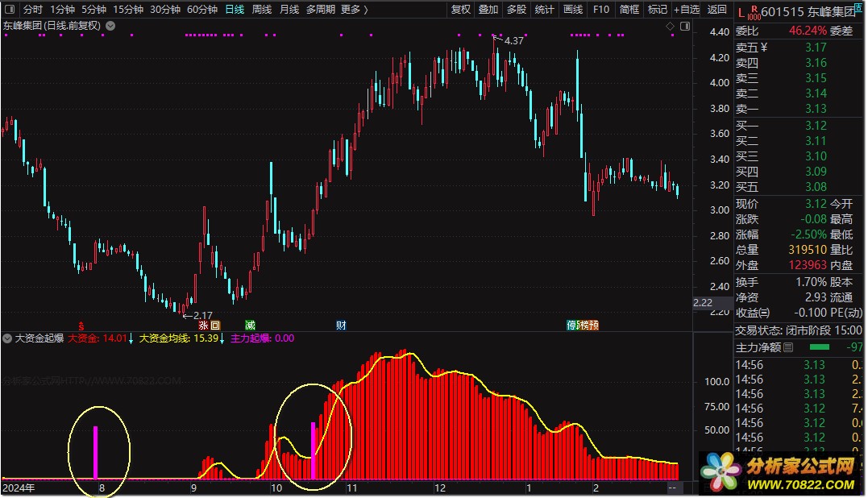Image resolution: width=868 pixels, height=498 pixels.
Task: Click the 预 forecast marker
Action: coord(594,326)
